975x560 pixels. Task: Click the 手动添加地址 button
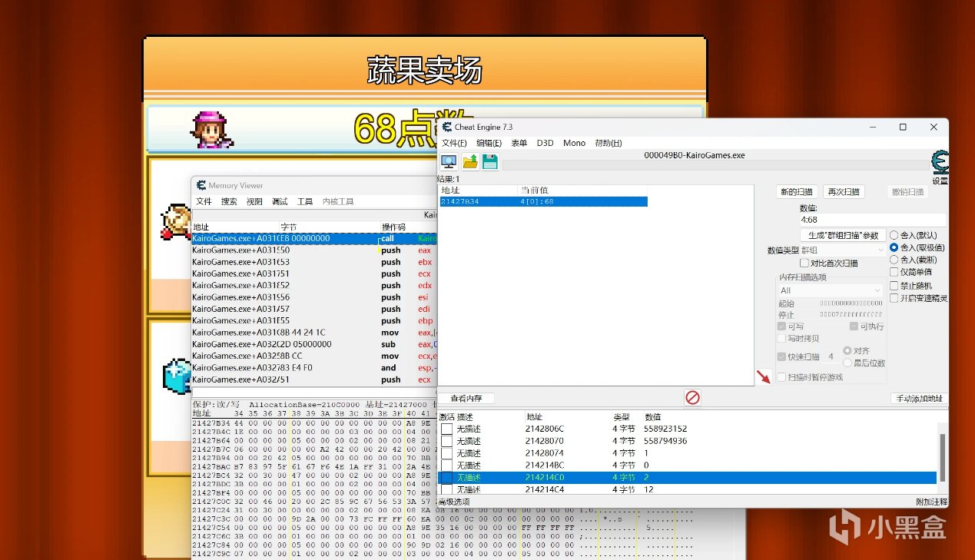[x=919, y=399]
